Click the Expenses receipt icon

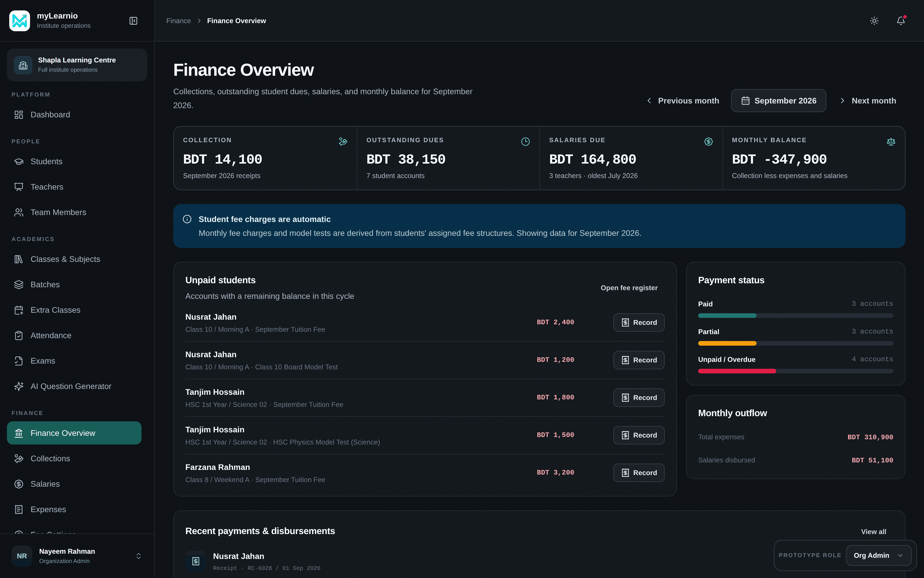[x=19, y=509]
